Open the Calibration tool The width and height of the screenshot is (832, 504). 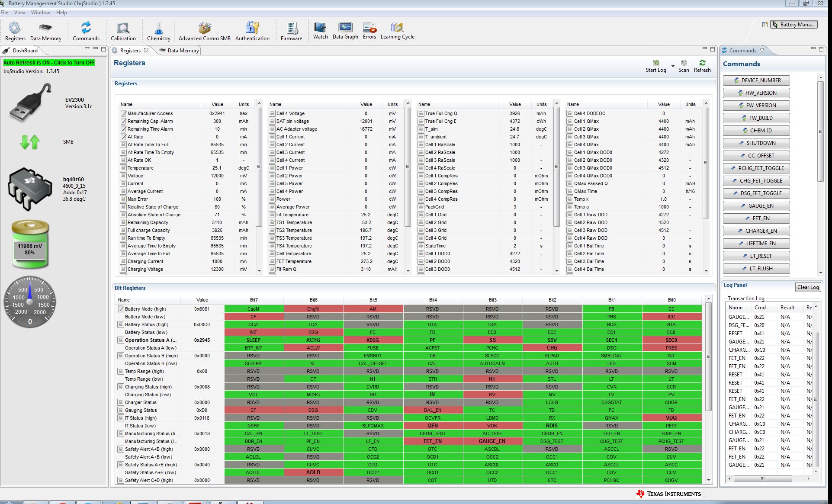[x=123, y=31]
